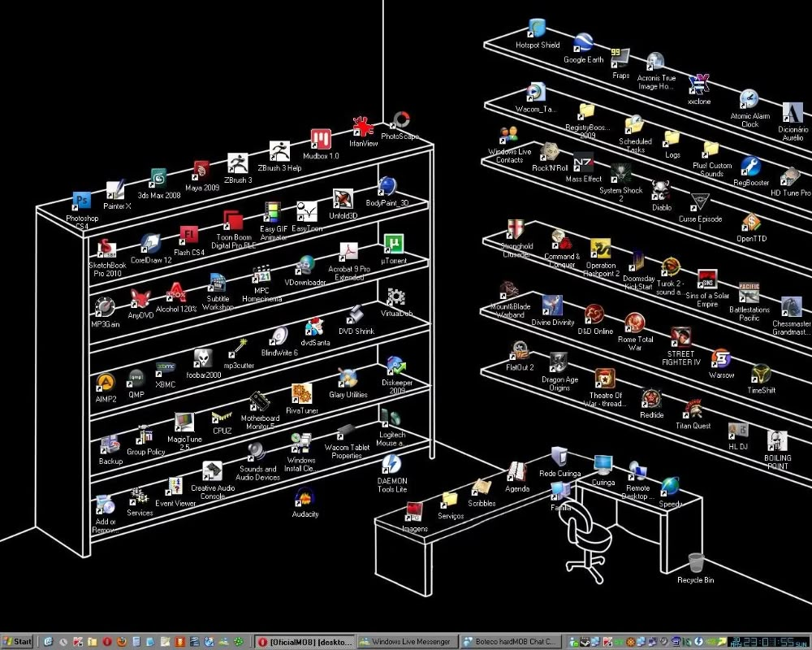Launch Warsow game icon
This screenshot has height=650, width=812.
(x=720, y=358)
